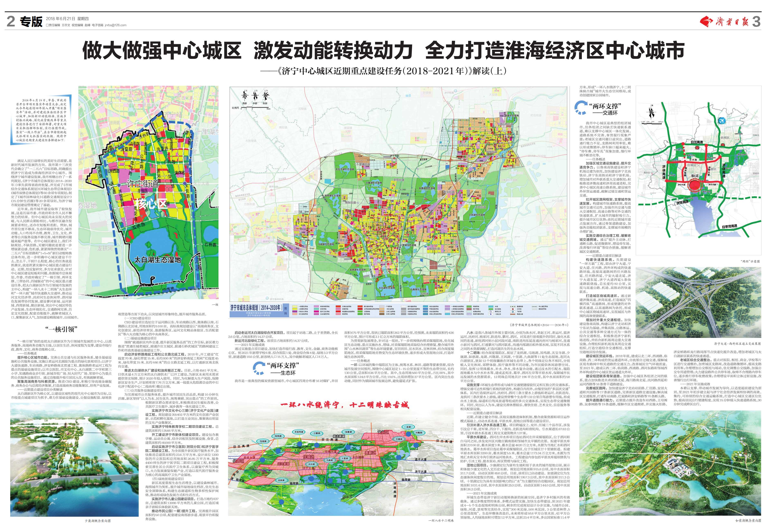Click the 图例 legend label box
Screen dimensions: 766x532
(286, 310)
